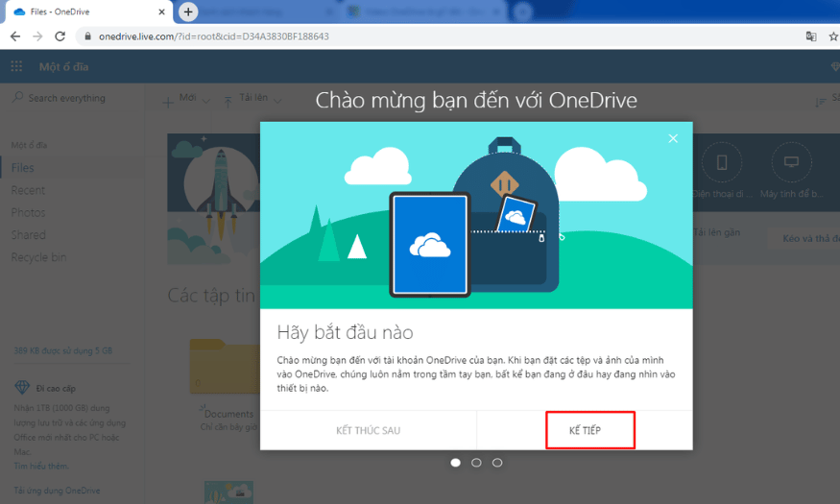Click the rocket illustration banner
The width and height of the screenshot is (840, 504).
coord(214,199)
